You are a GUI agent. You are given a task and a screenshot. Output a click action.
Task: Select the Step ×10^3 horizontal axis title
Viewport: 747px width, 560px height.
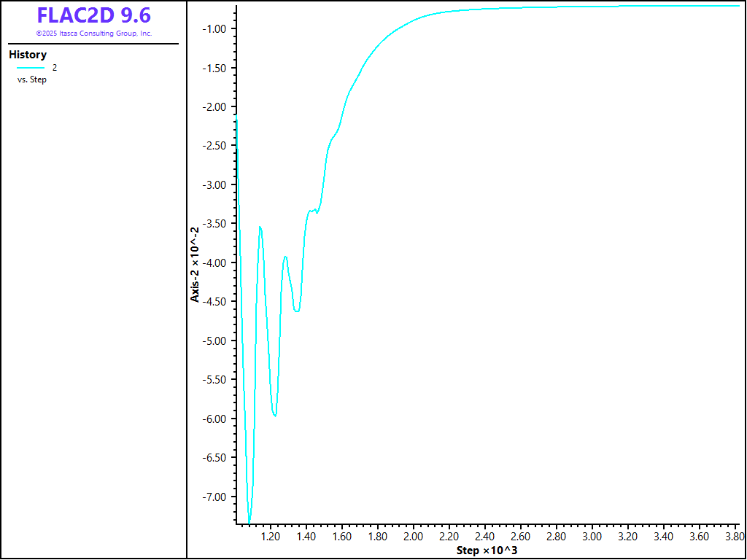[487, 550]
